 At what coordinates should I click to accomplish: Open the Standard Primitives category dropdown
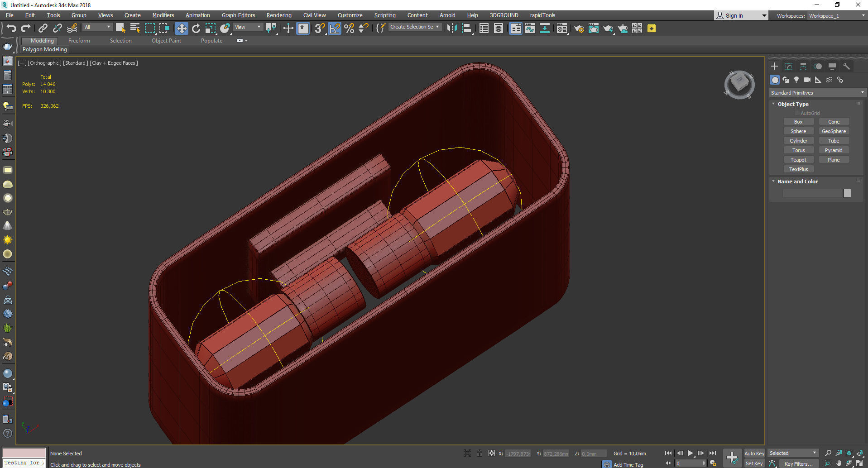click(818, 93)
